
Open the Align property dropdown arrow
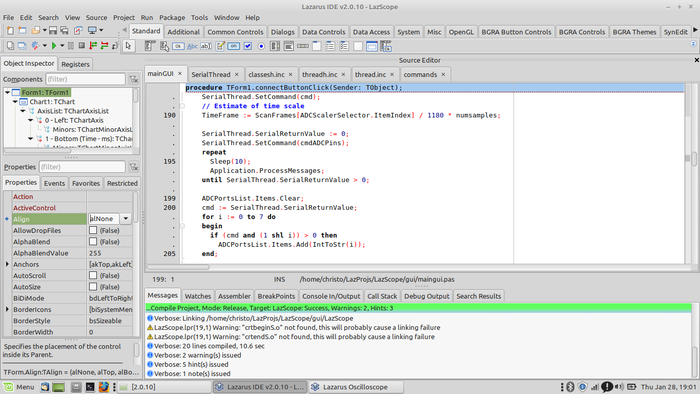125,219
